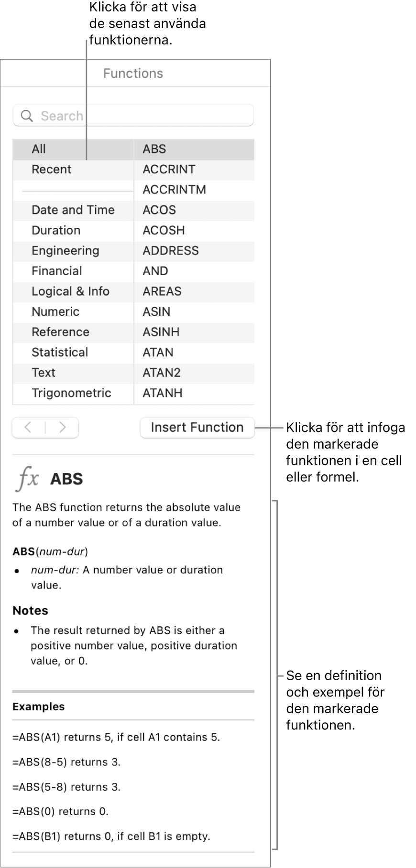Click the Insert Function button
Screen dimensions: 416x868
pyautogui.click(x=197, y=428)
